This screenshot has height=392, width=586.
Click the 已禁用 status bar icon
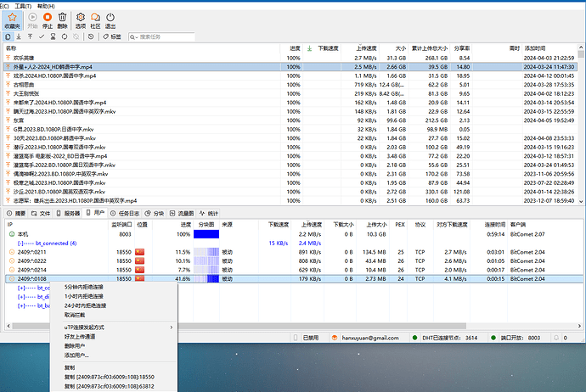pyautogui.click(x=296, y=338)
